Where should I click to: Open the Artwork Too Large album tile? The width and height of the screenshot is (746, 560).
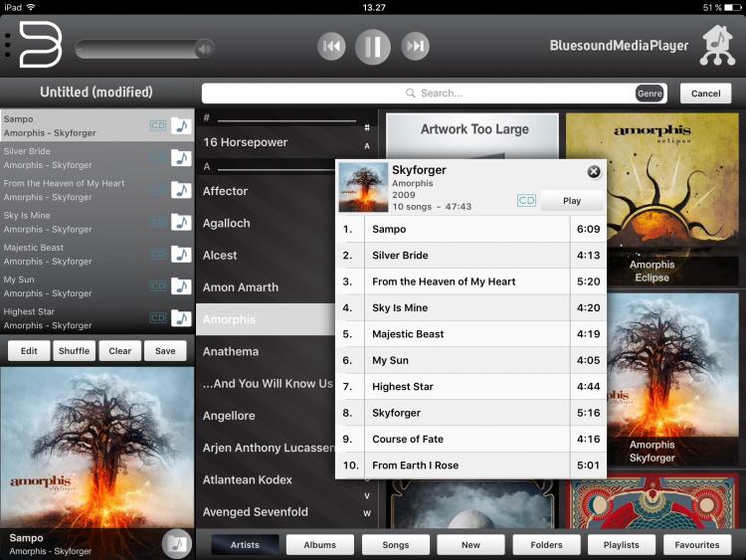point(471,136)
